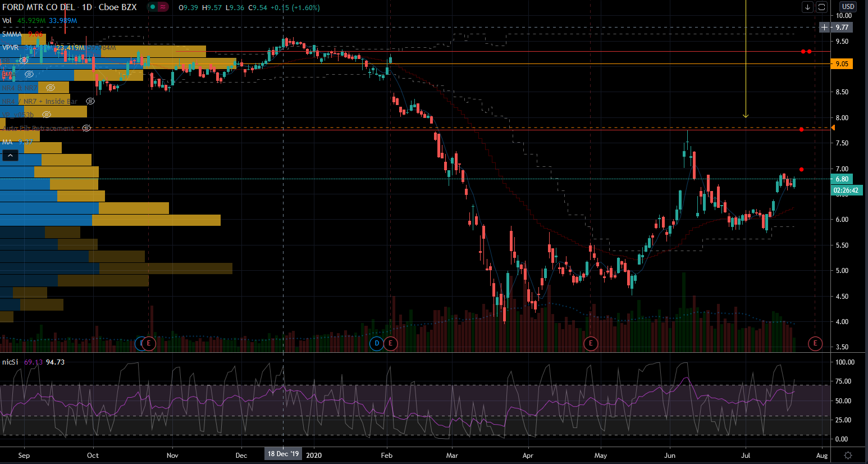
Task: Click the plus icon beside 9.77 price
Action: pyautogui.click(x=824, y=27)
